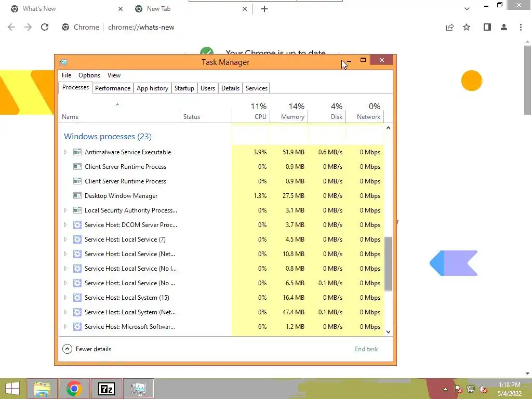Image resolution: width=532 pixels, height=399 pixels.
Task: Switch to the Services tab
Action: [257, 88]
